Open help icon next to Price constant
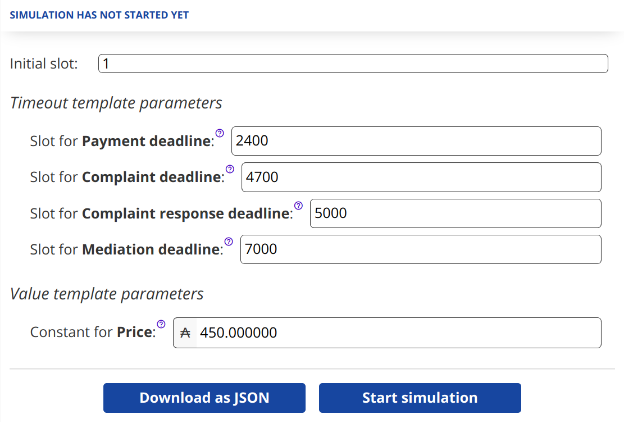This screenshot has height=422, width=624. (x=162, y=324)
